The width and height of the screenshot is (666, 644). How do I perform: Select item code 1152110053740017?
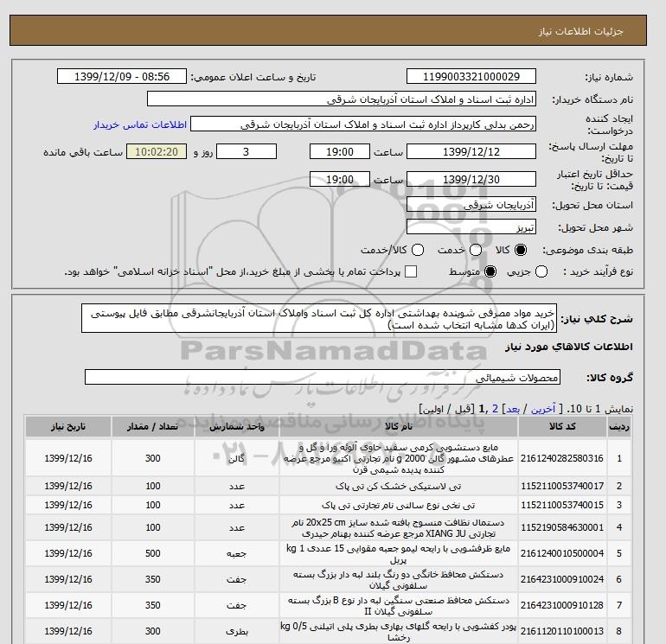tap(562, 486)
